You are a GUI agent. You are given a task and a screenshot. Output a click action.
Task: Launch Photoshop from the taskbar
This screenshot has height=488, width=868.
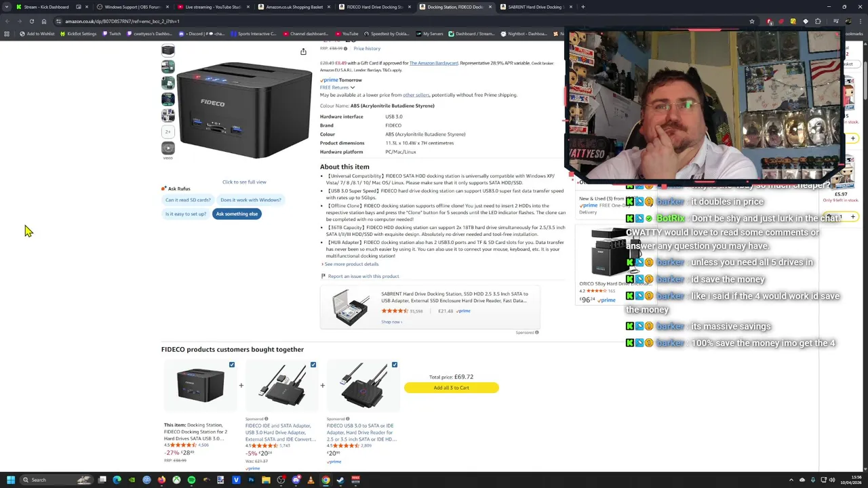[251, 480]
